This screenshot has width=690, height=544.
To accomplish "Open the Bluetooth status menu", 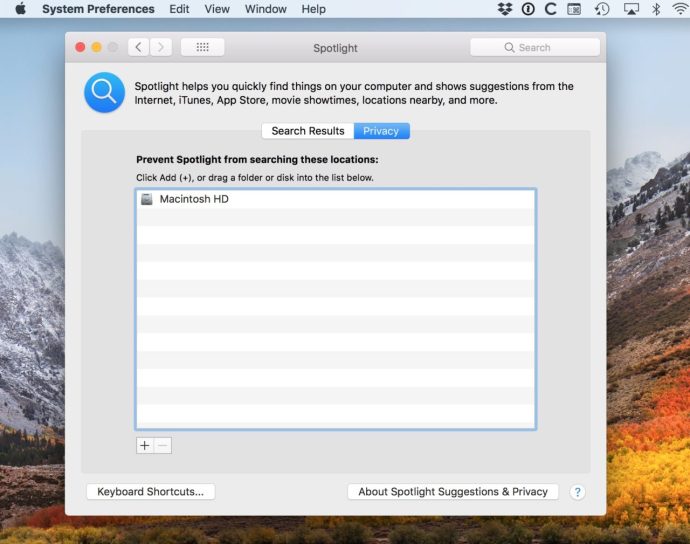I will click(656, 9).
